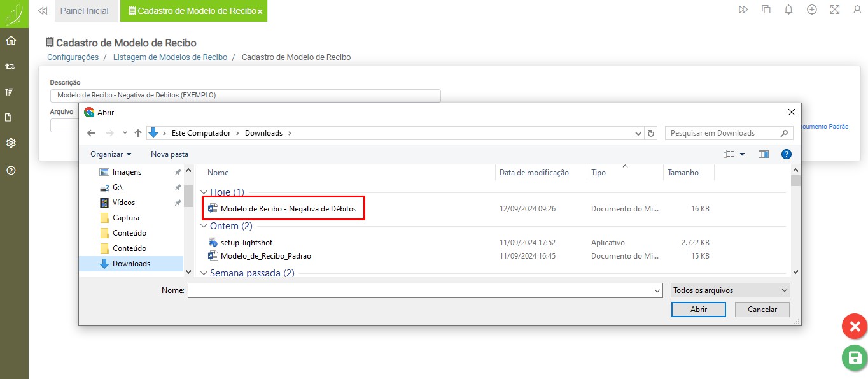The height and width of the screenshot is (379, 868).
Task: Collapse the Hoje file group
Action: tap(204, 192)
